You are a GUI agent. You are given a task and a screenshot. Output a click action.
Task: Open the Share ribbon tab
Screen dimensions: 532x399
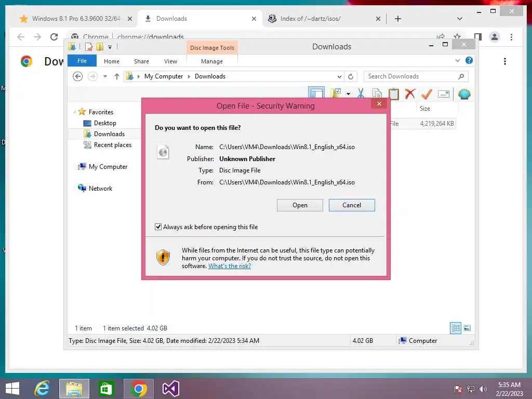coord(141,61)
